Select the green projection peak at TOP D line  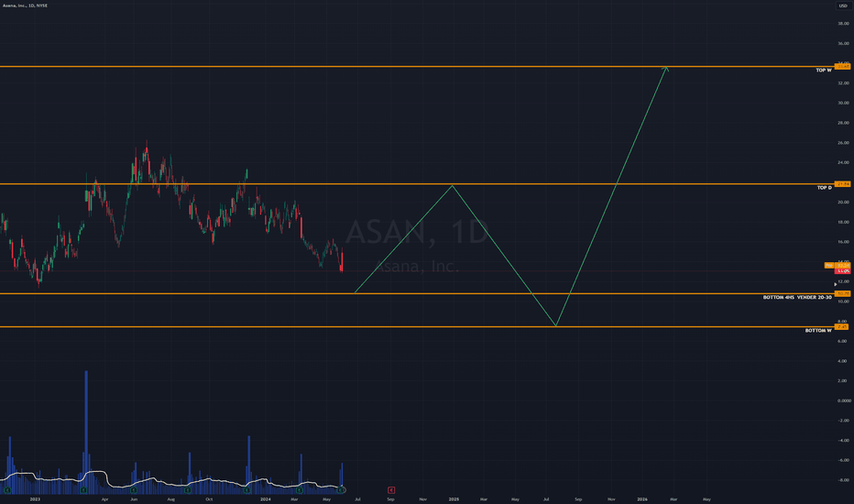pyautogui.click(x=452, y=187)
